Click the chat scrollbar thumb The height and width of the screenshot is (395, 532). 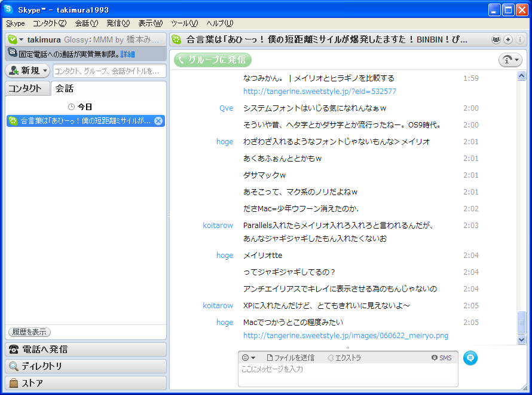(x=521, y=323)
